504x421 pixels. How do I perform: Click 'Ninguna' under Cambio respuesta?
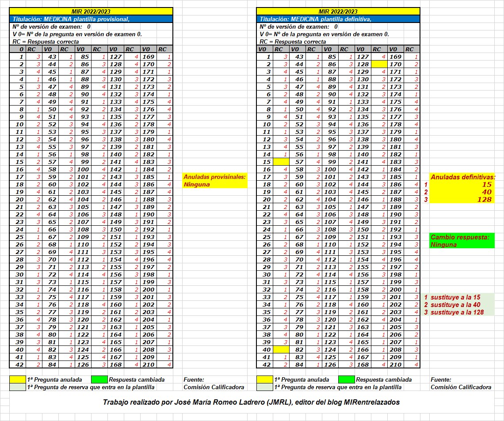(443, 245)
